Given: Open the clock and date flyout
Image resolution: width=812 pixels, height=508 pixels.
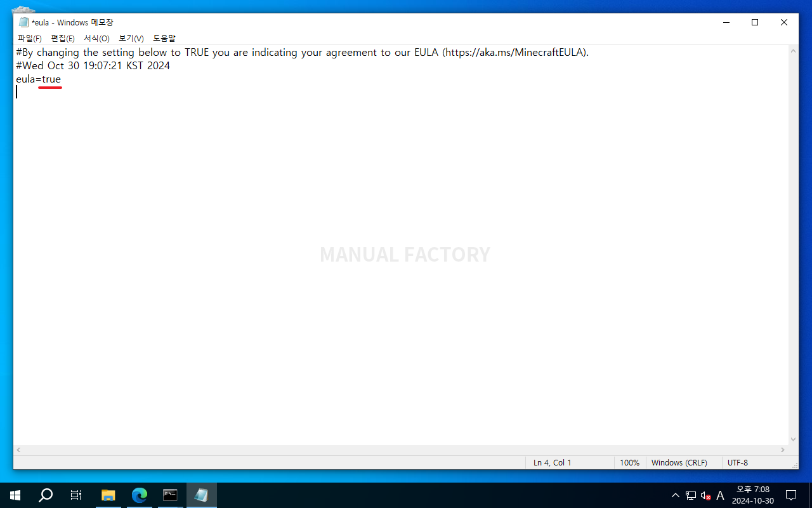Looking at the screenshot, I should point(753,495).
